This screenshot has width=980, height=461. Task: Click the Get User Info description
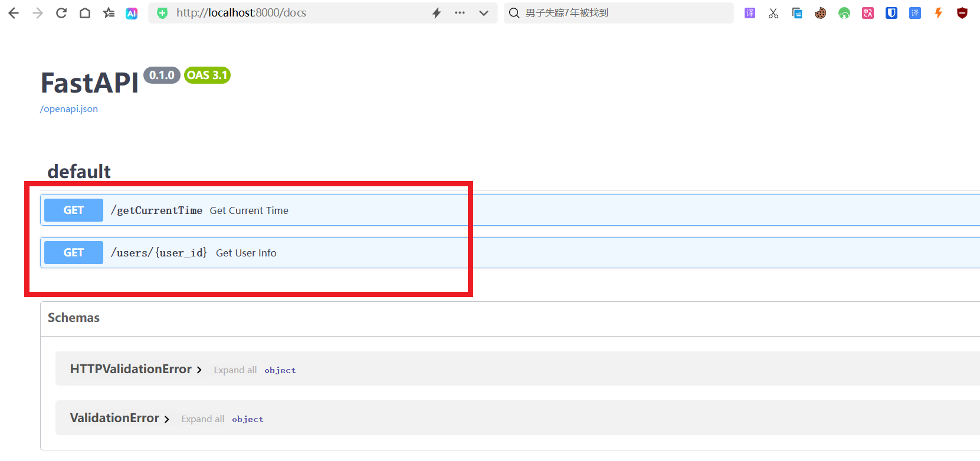(246, 253)
